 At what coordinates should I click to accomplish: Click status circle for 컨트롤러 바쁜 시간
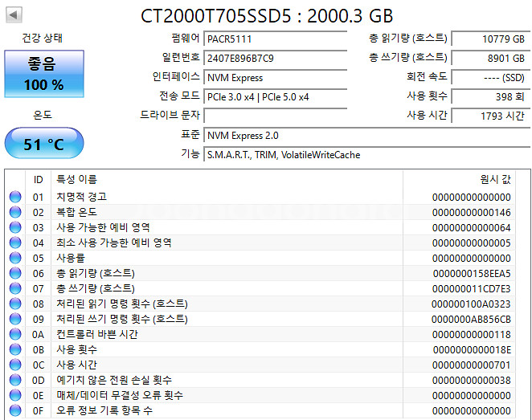coord(15,334)
